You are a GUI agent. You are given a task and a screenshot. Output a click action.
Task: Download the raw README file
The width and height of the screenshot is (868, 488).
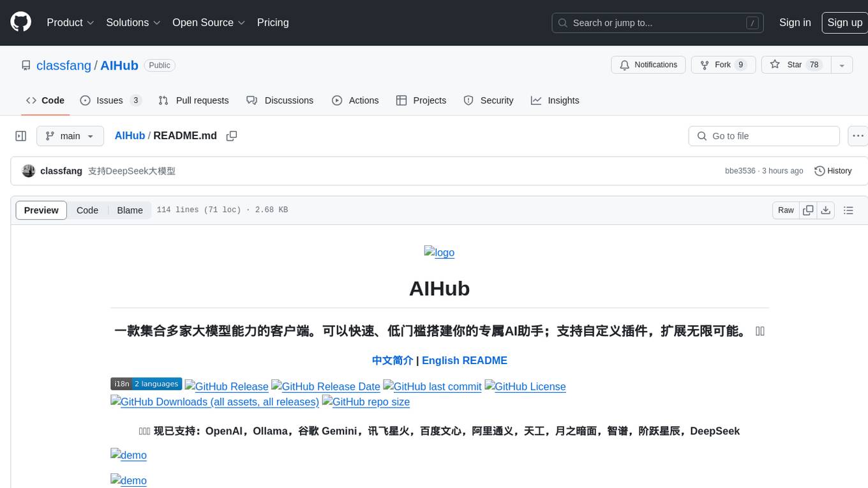[x=825, y=210]
